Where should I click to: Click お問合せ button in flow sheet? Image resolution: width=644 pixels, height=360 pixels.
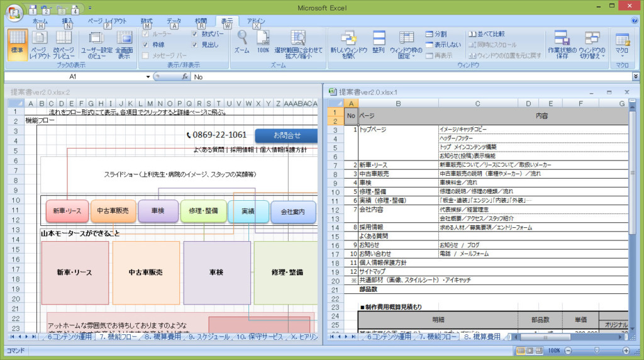click(x=287, y=135)
